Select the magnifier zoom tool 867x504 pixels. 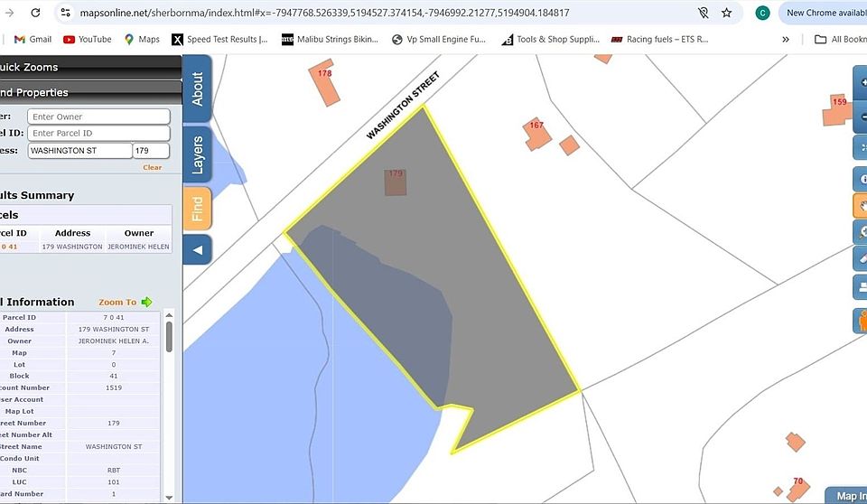tap(862, 232)
